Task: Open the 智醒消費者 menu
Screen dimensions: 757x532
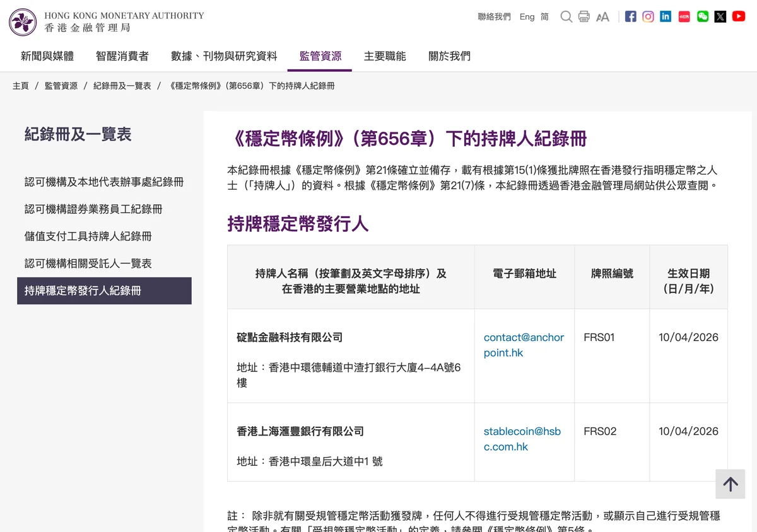Action: click(x=122, y=56)
